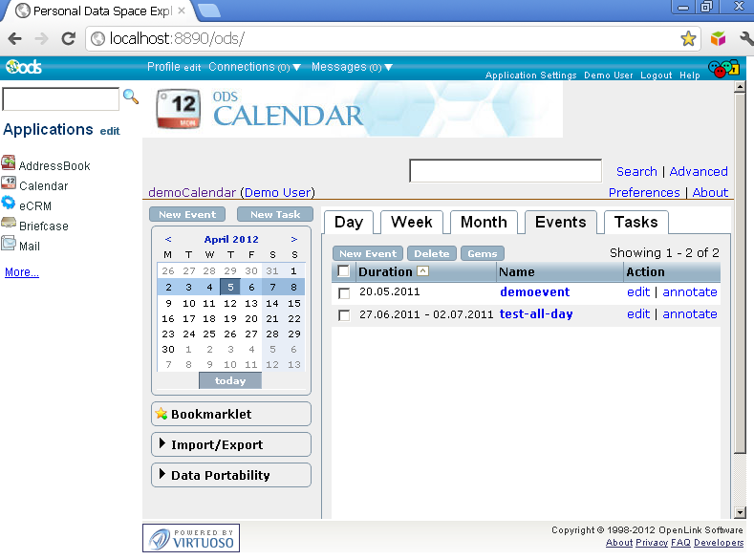Toggle the select-all events checkbox in header
The image size is (754, 560).
pyautogui.click(x=344, y=271)
